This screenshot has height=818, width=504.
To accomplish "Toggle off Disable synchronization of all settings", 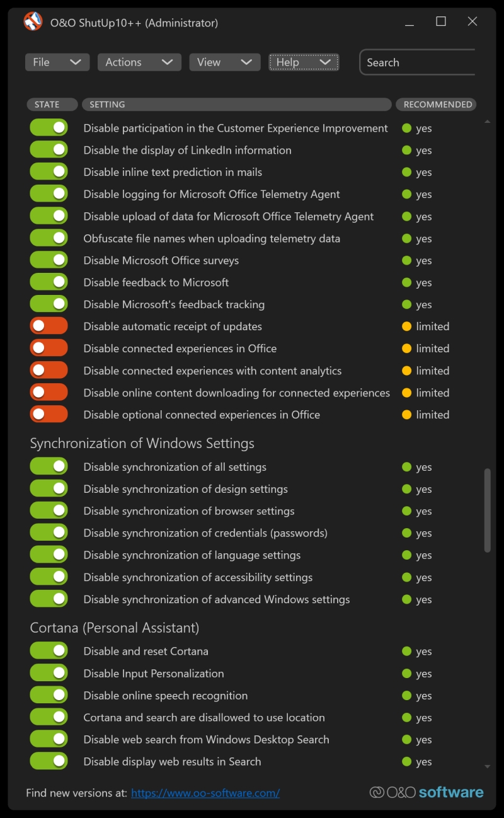I will pos(49,466).
